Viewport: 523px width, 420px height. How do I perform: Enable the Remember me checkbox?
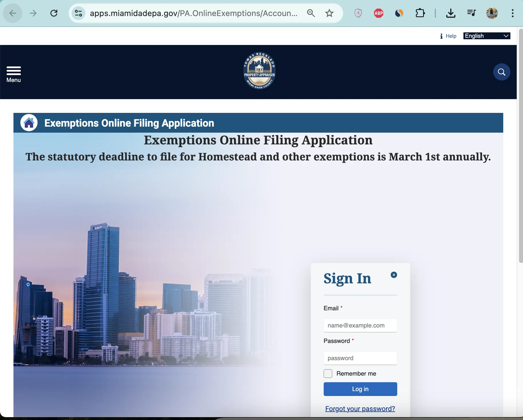(x=328, y=373)
